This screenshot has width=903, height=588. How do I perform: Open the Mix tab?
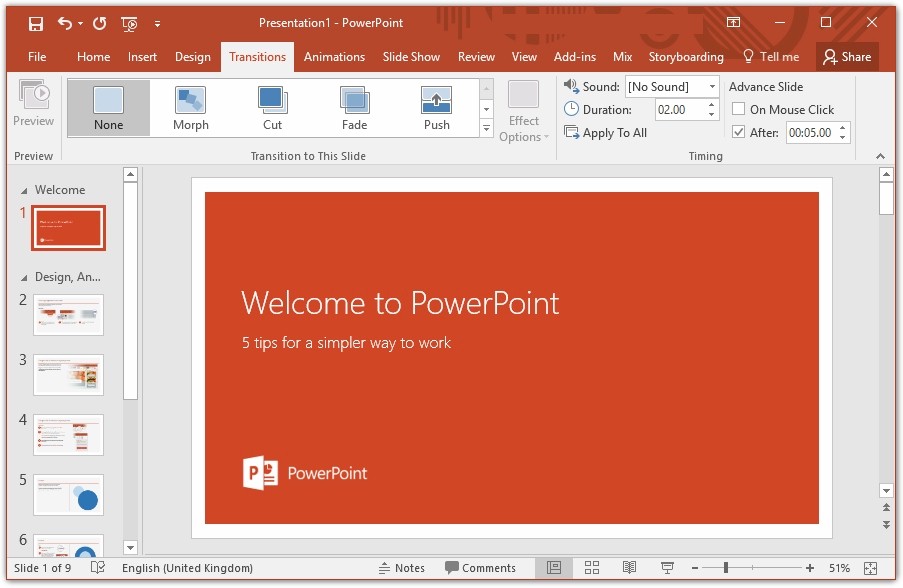coord(623,56)
